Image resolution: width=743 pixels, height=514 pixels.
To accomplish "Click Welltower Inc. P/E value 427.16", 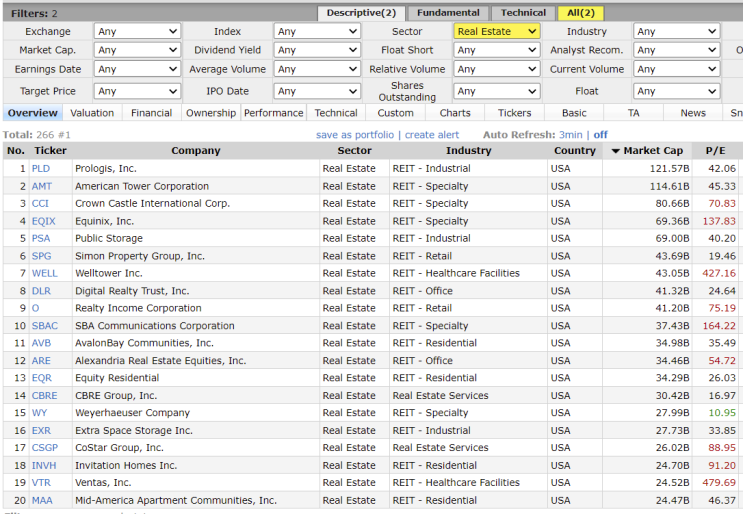I will 719,273.
